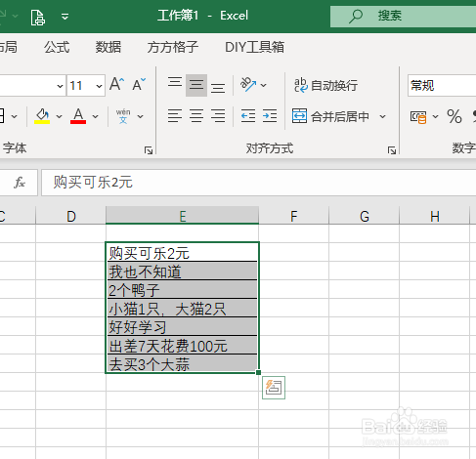Open the Quick Analysis button below selection
This screenshot has height=459, width=476.
pyautogui.click(x=274, y=388)
